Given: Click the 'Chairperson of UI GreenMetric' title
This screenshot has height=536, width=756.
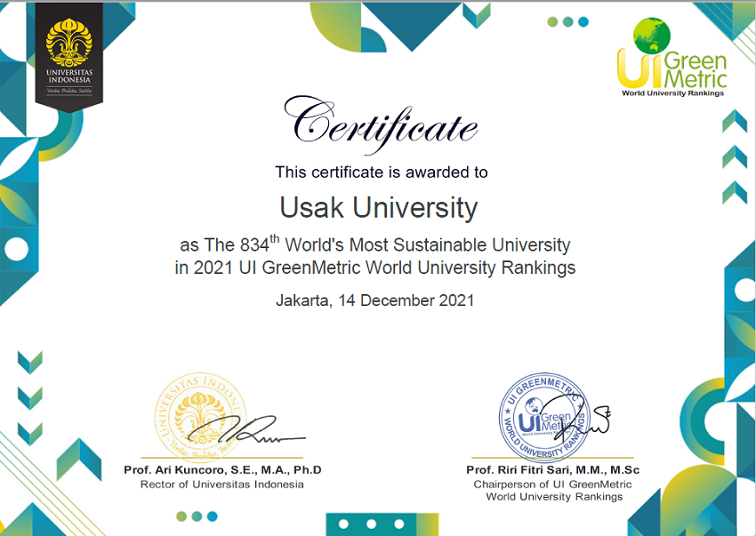Looking at the screenshot, I should pyautogui.click(x=552, y=484).
